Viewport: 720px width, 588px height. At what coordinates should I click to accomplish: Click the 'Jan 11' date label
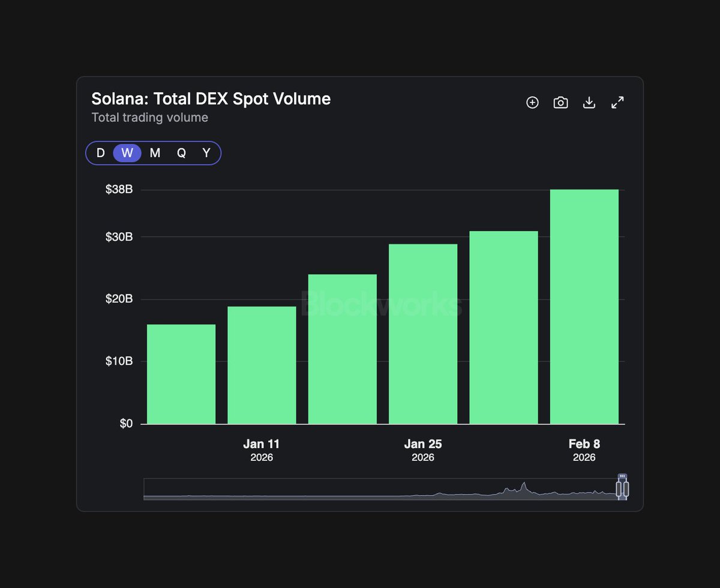(x=262, y=444)
